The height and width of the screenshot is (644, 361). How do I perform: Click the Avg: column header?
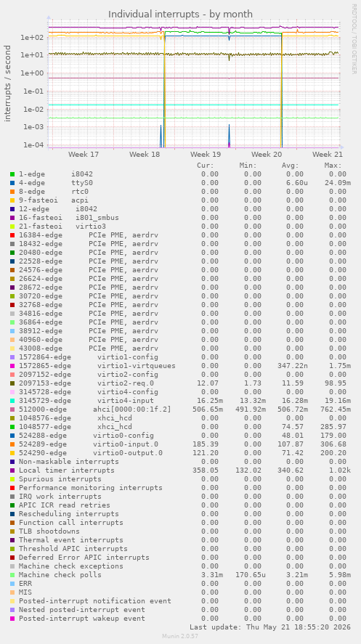[x=291, y=166]
